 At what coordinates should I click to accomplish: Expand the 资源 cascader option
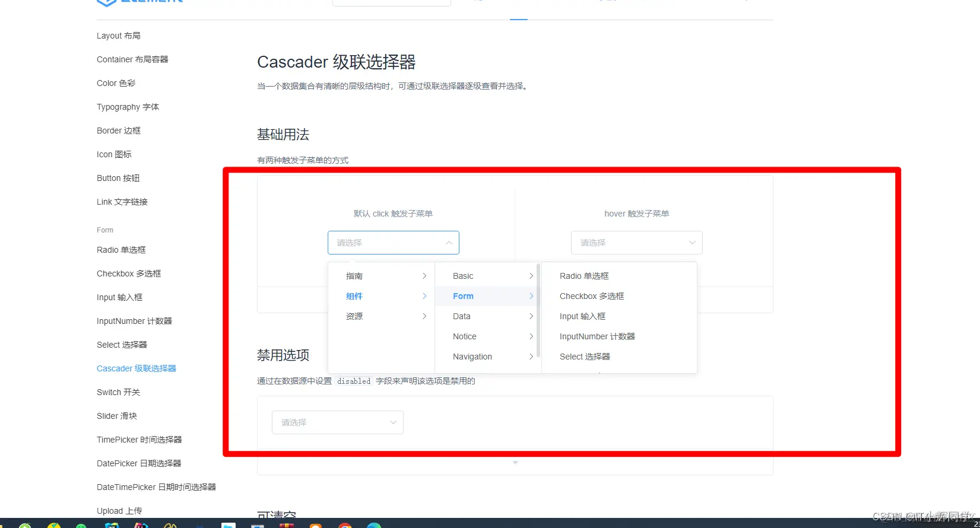pyautogui.click(x=382, y=316)
